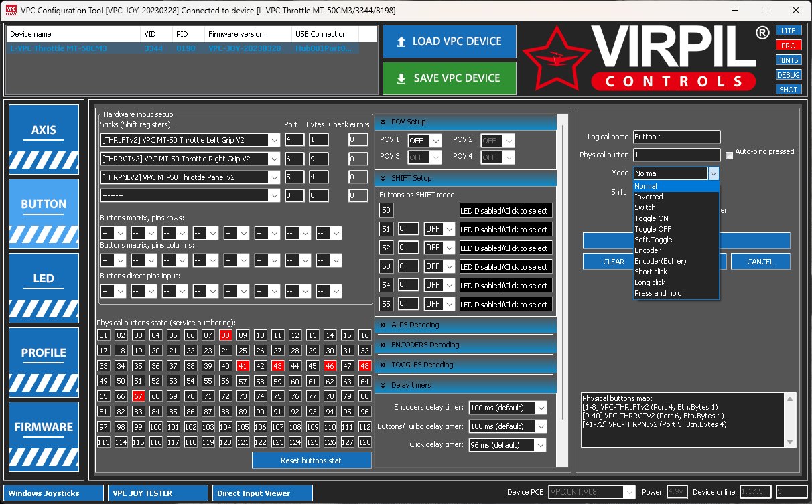The image size is (812, 504).
Task: Open POV 1 dropdown
Action: [x=435, y=141]
